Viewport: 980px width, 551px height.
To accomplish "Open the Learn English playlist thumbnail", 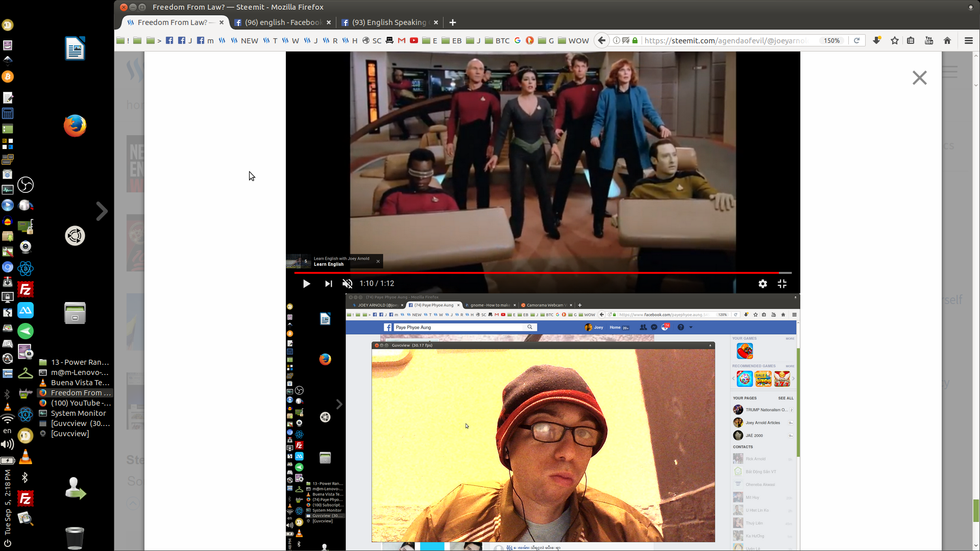I will [x=299, y=261].
